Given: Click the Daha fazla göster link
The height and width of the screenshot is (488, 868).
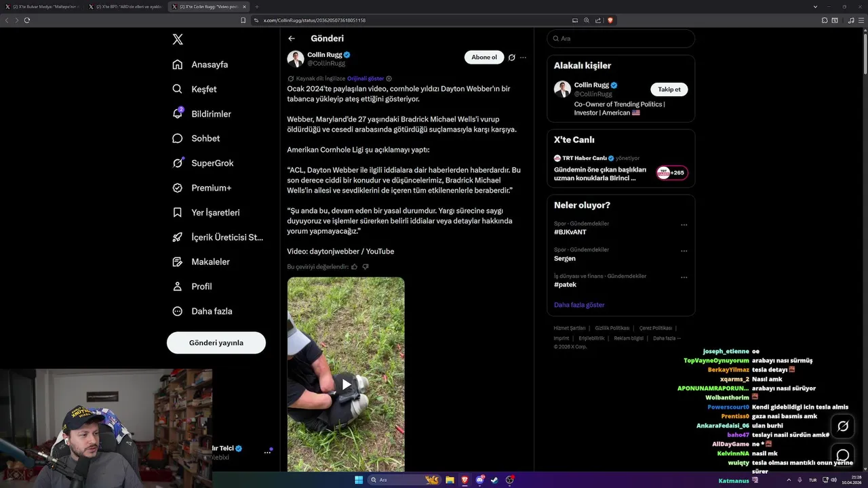Looking at the screenshot, I should point(579,305).
